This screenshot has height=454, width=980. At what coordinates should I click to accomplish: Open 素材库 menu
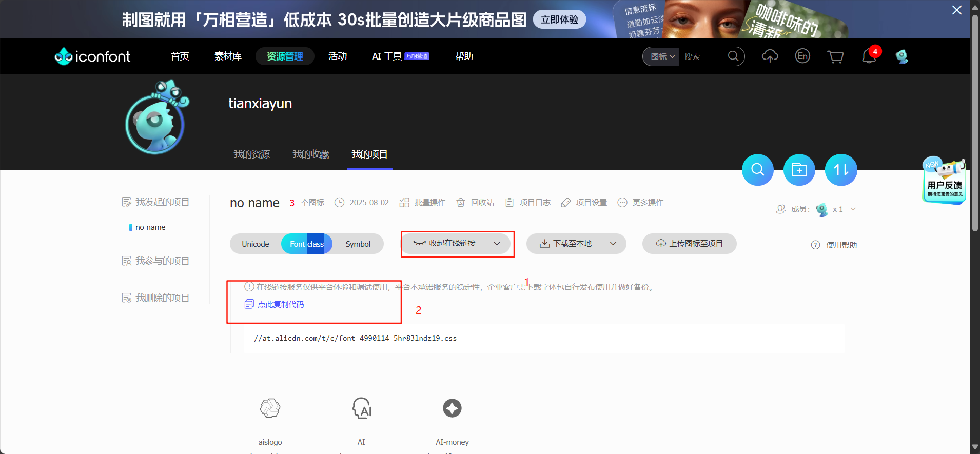coord(228,56)
